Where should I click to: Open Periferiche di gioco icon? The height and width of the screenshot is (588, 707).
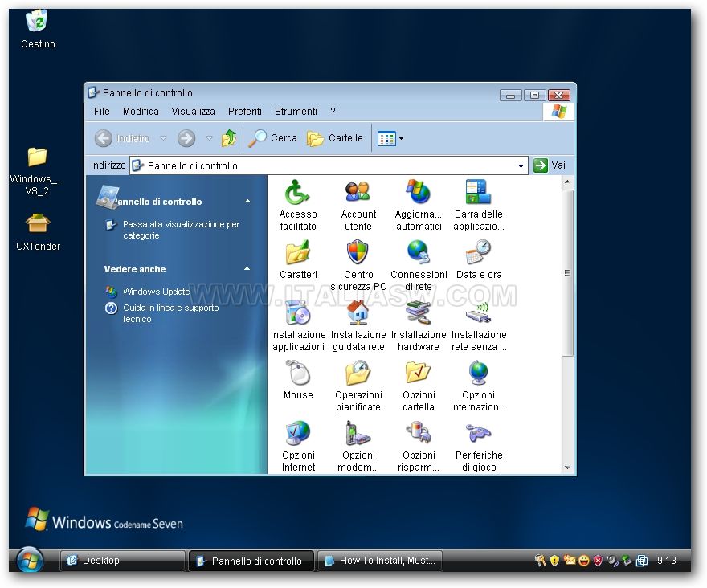click(479, 434)
